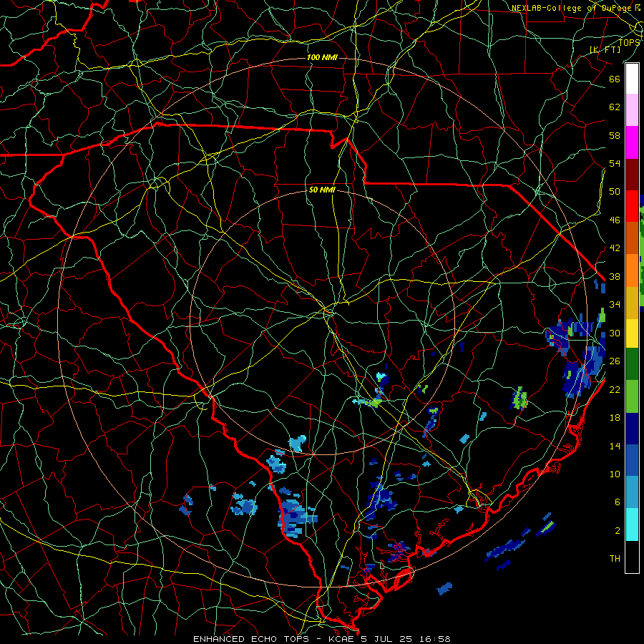This screenshot has width=644, height=644.
Task: Click the 'TH' threshold label in legend
Action: [615, 558]
